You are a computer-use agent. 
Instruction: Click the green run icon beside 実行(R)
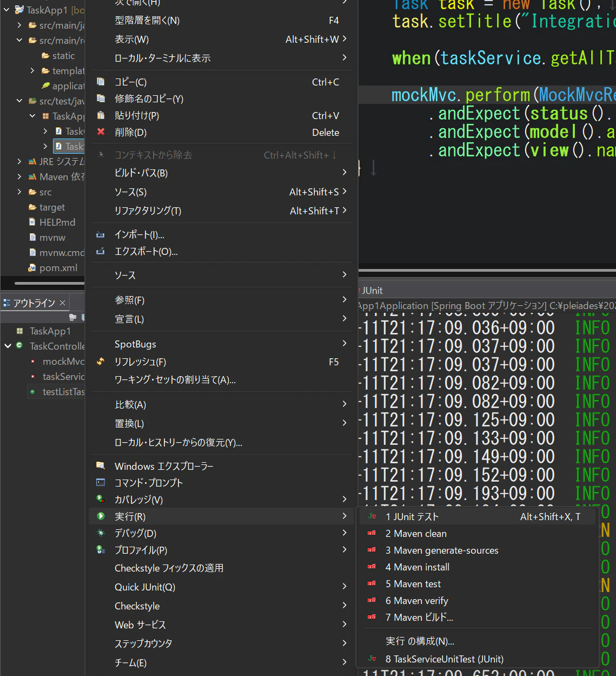[x=101, y=516]
